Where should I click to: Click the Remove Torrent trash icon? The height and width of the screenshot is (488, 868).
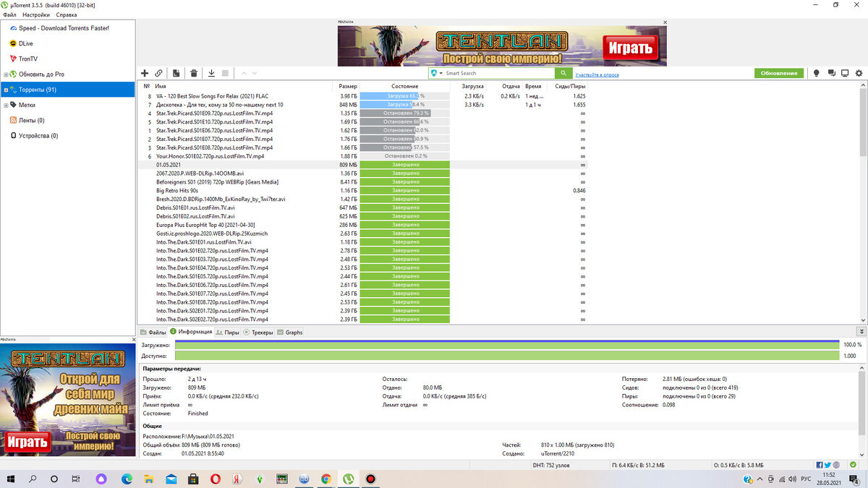(194, 73)
